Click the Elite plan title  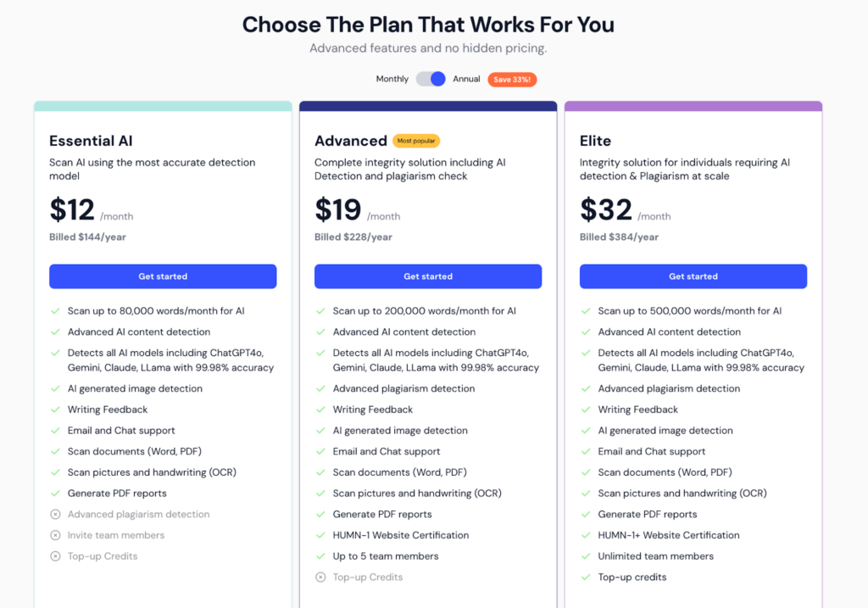[x=595, y=142]
